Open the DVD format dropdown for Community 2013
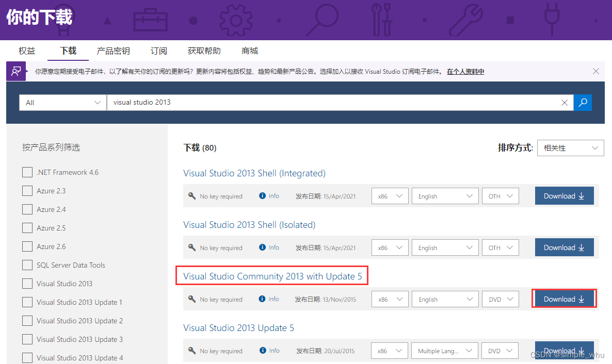Image resolution: width=612 pixels, height=364 pixels. point(500,299)
